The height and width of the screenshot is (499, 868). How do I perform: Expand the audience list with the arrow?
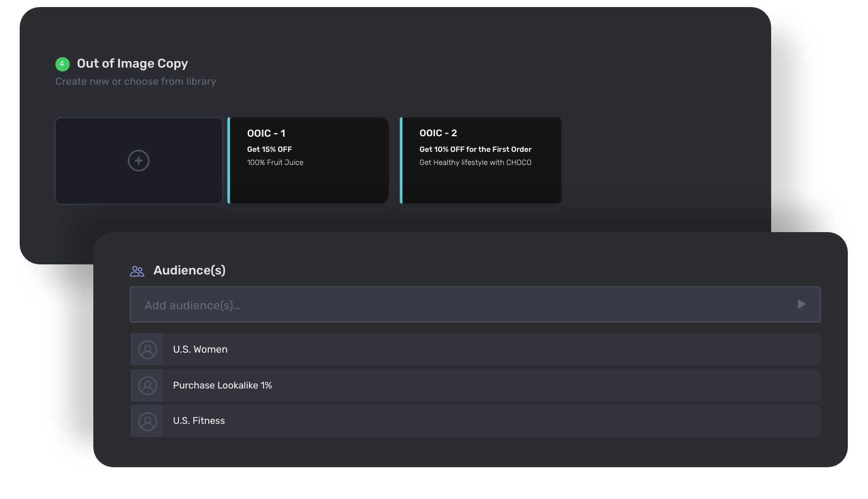pos(801,304)
